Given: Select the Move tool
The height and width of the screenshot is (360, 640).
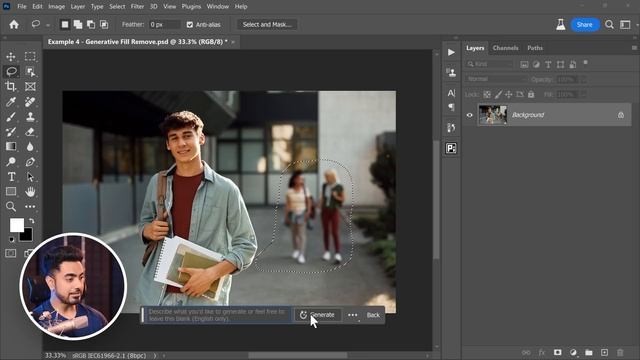Looking at the screenshot, I should coord(11,56).
